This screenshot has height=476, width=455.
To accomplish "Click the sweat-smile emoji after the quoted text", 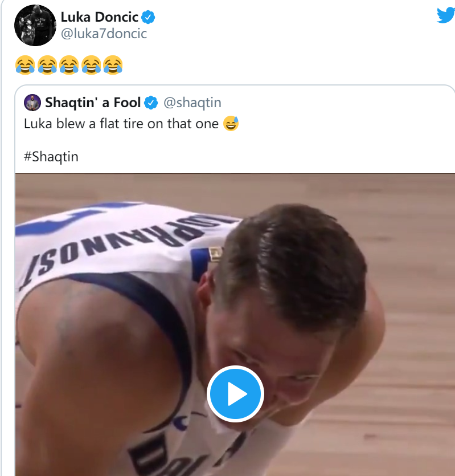I will tap(231, 123).
